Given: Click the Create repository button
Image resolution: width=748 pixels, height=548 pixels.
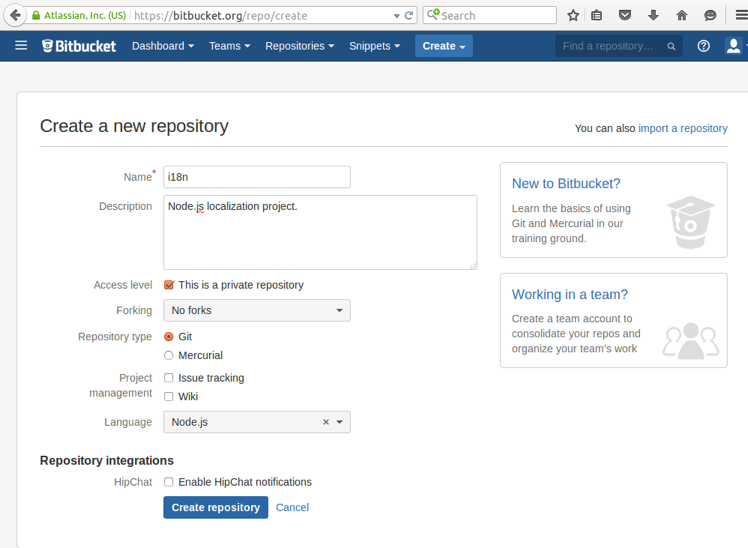Looking at the screenshot, I should tap(215, 508).
